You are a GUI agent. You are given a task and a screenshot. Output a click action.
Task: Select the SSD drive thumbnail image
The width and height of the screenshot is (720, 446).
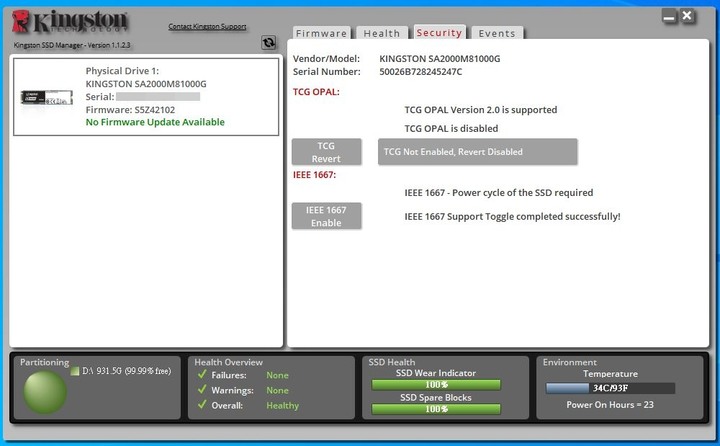pos(47,97)
